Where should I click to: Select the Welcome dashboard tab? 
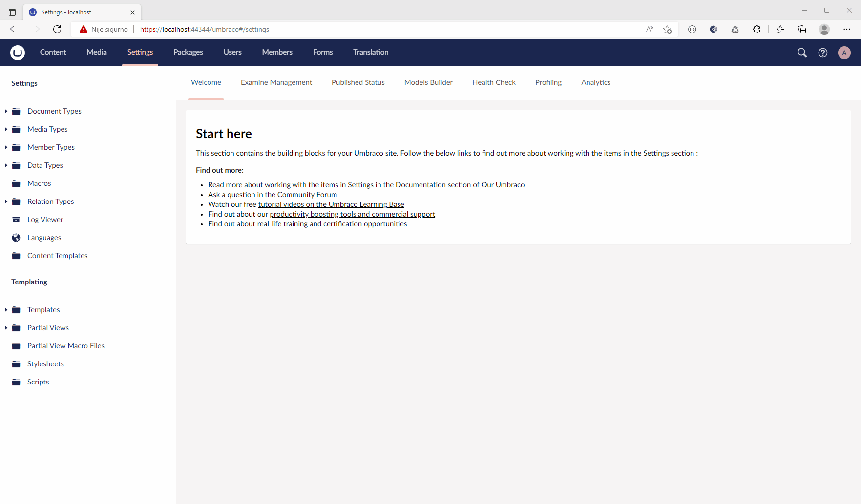coord(206,82)
